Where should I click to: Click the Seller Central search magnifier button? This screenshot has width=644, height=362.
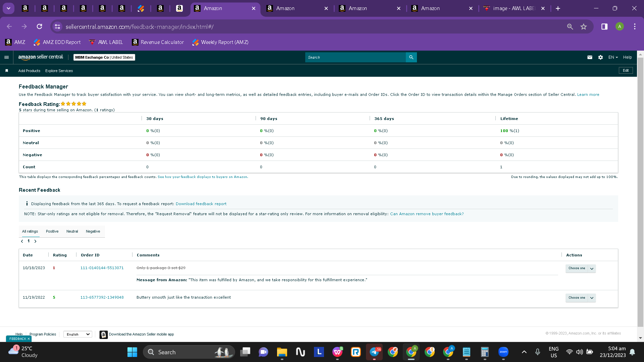[411, 57]
